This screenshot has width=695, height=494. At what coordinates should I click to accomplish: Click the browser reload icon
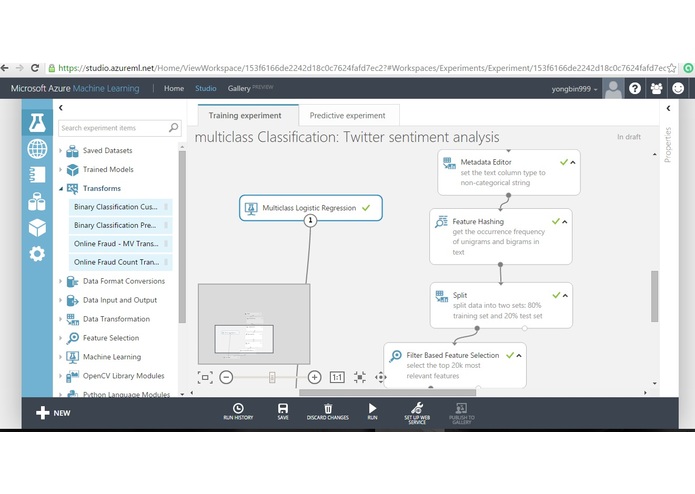point(35,68)
